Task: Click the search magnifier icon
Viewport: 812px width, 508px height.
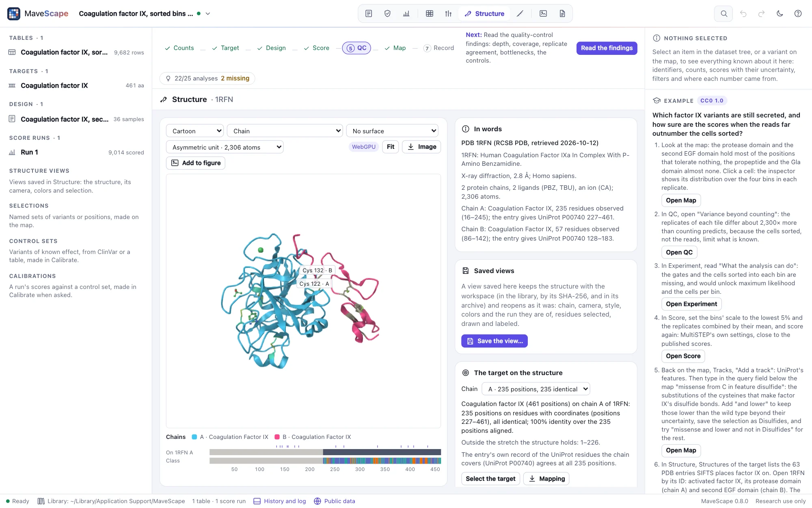Action: click(x=723, y=14)
